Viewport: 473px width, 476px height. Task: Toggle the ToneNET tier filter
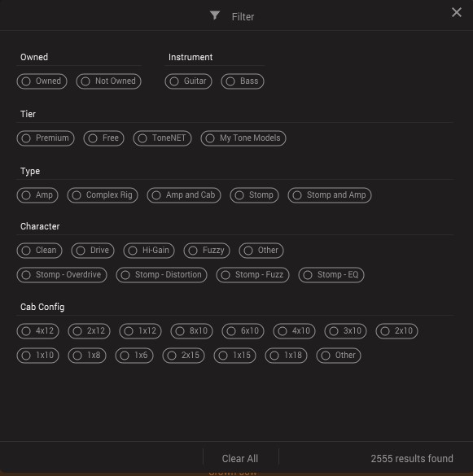pos(162,138)
